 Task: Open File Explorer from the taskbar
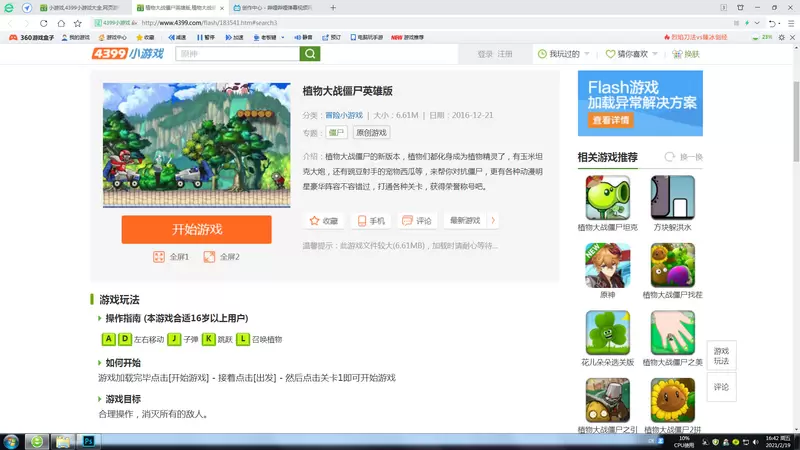(63, 442)
